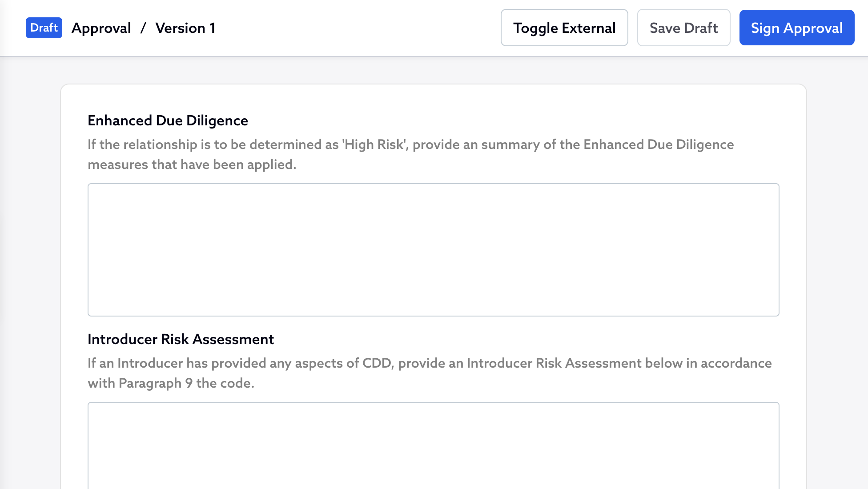The height and width of the screenshot is (489, 868).
Task: Click the Introducer Risk Assessment section heading
Action: 181,339
